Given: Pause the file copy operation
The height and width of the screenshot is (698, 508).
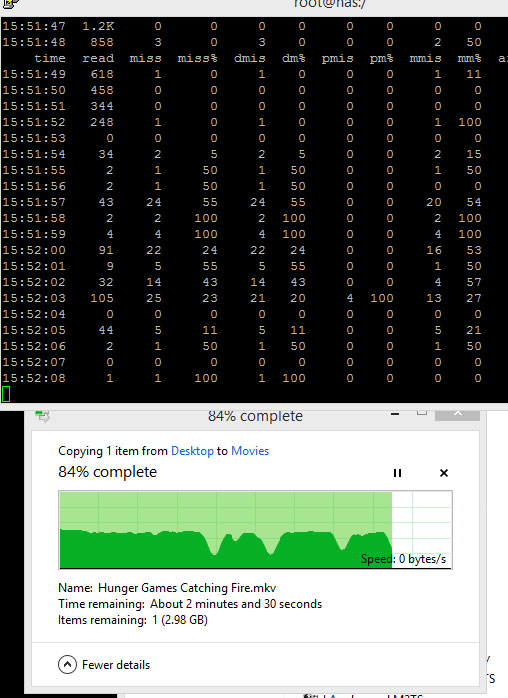Looking at the screenshot, I should pos(397,473).
